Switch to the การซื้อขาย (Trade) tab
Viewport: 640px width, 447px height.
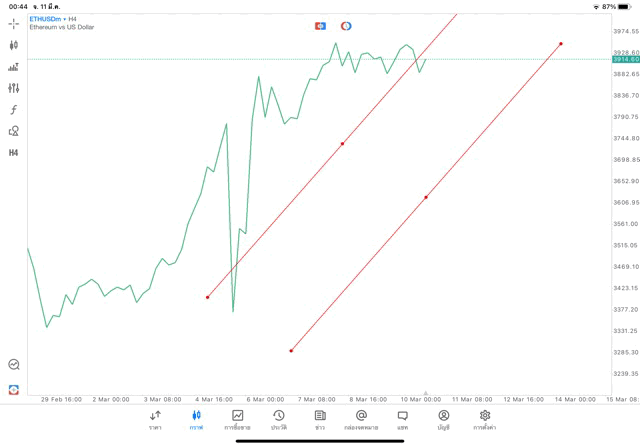(x=238, y=420)
